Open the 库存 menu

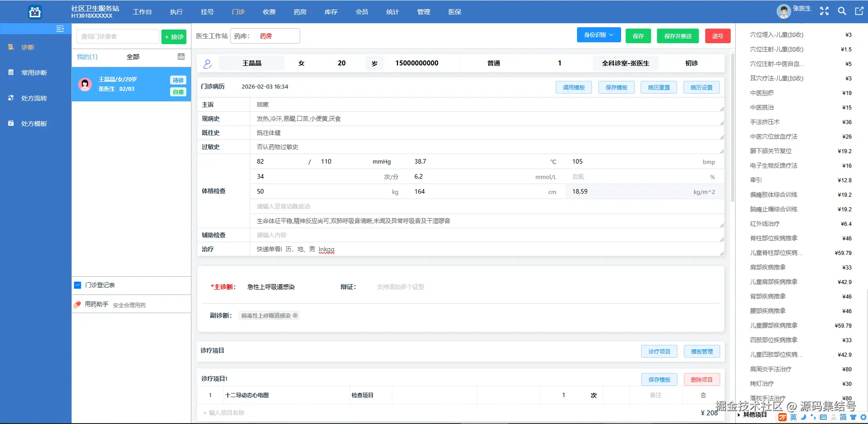331,12
